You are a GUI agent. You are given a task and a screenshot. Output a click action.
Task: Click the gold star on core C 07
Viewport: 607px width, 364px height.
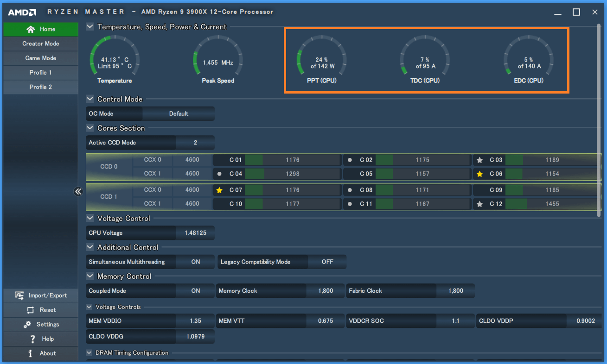219,190
